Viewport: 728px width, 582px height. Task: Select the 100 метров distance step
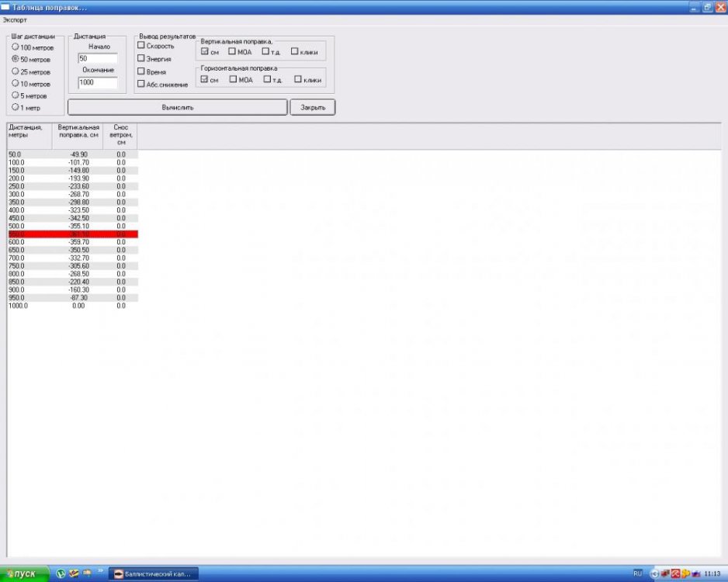(x=16, y=47)
